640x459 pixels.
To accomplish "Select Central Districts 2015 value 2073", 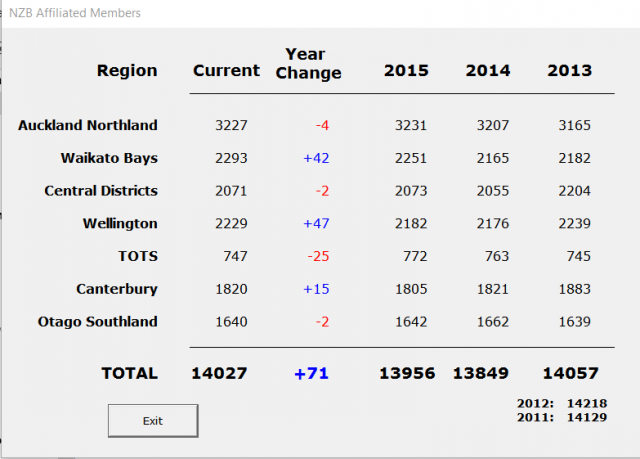I will pyautogui.click(x=411, y=191).
